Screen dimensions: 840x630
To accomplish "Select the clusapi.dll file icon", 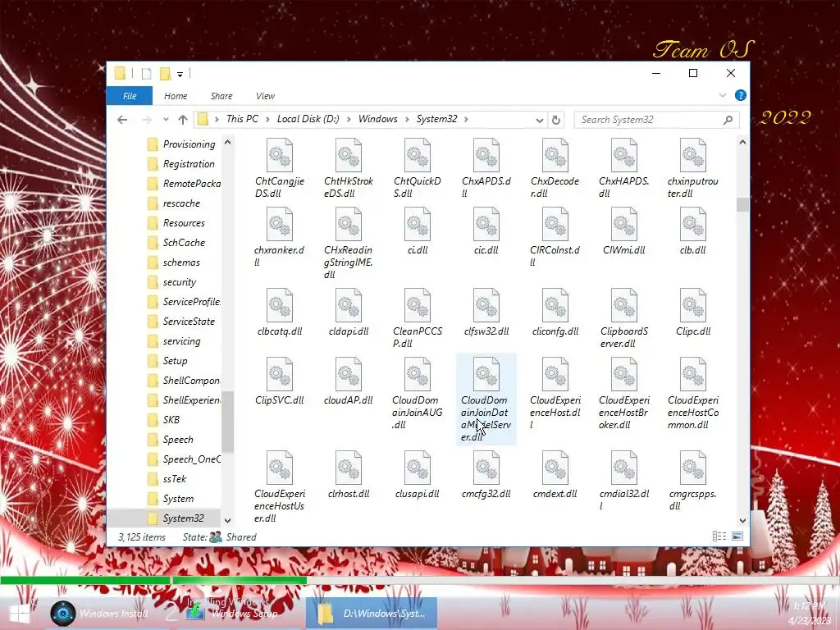I will 418,468.
